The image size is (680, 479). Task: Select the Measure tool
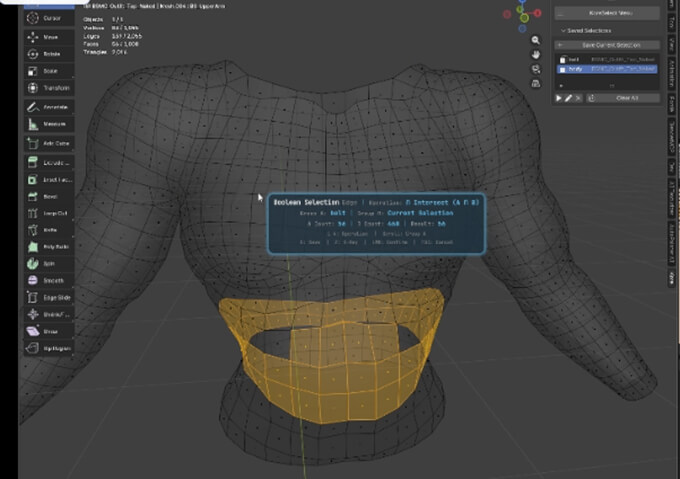point(43,122)
